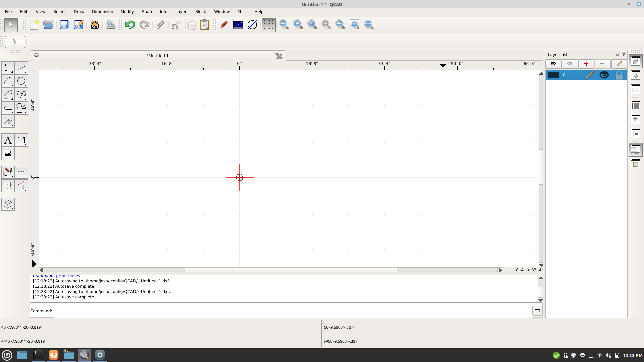This screenshot has height=362, width=644.
Task: Select the Circle drawing tool
Action: point(21,81)
